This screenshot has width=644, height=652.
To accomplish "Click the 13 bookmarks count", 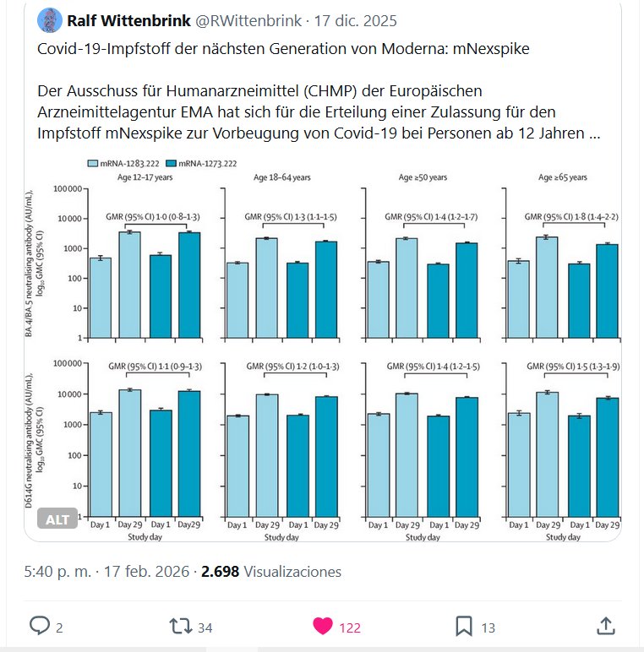I will (x=488, y=627).
